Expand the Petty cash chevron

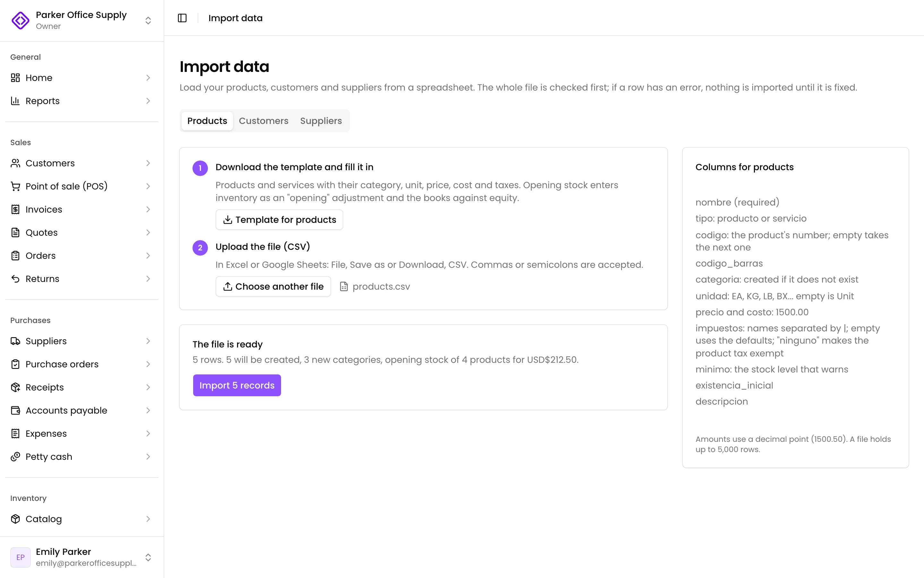[148, 457]
